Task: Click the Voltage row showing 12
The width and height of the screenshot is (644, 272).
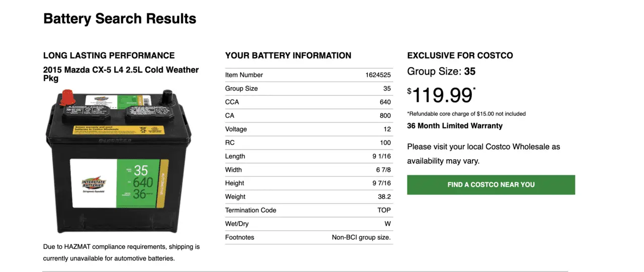Action: pos(308,129)
